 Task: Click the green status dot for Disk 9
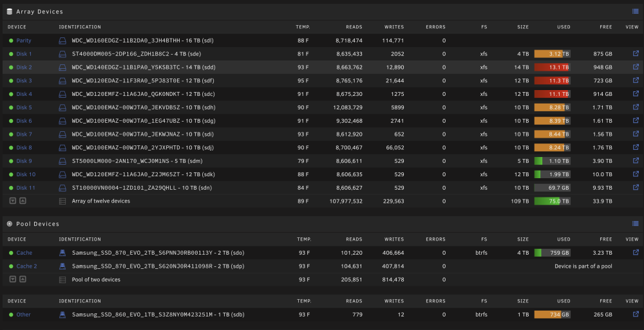pyautogui.click(x=11, y=161)
